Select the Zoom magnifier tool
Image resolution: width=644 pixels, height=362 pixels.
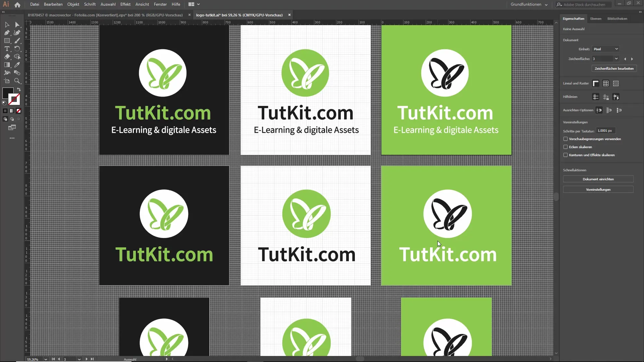pos(17,81)
